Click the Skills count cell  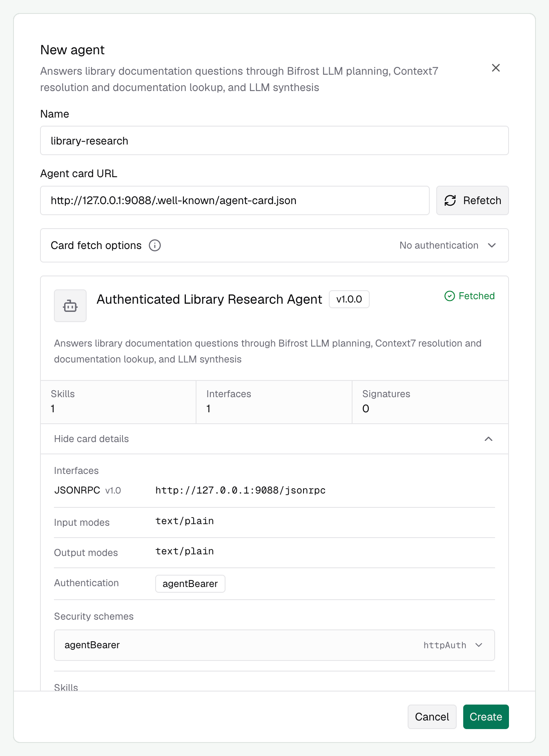[x=118, y=402]
